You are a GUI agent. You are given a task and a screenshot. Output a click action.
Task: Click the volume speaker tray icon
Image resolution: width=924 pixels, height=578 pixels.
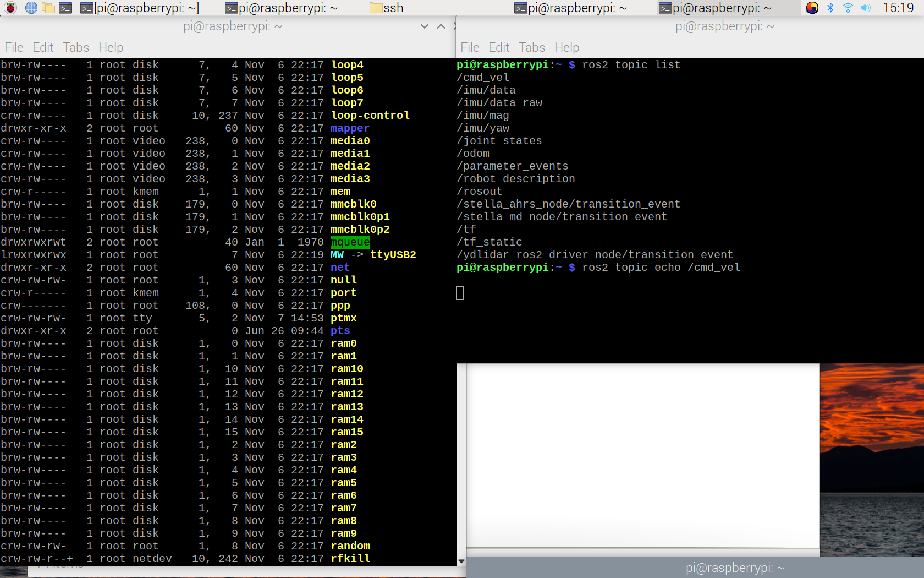pos(866,8)
